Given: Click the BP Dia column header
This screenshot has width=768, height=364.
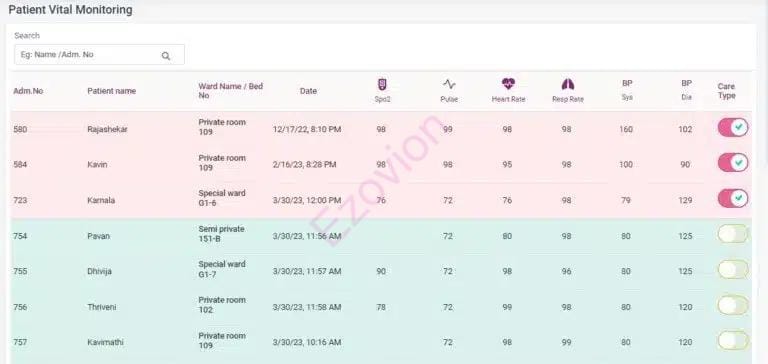Looking at the screenshot, I should (x=686, y=90).
